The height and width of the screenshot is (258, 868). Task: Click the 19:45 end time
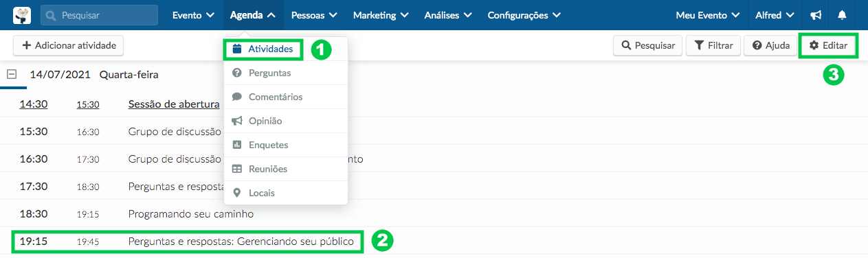pos(88,242)
